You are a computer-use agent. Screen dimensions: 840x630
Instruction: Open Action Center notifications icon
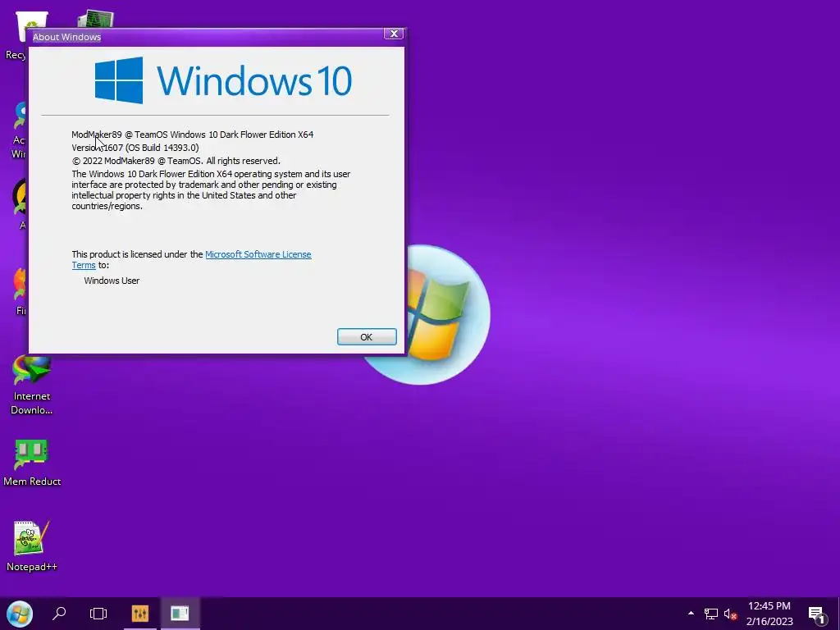[x=816, y=614]
